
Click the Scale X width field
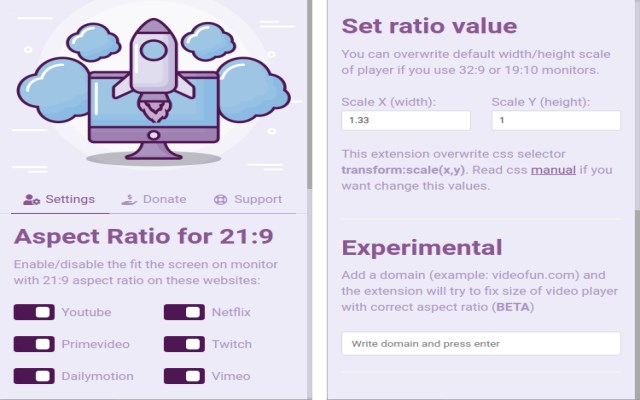click(406, 120)
